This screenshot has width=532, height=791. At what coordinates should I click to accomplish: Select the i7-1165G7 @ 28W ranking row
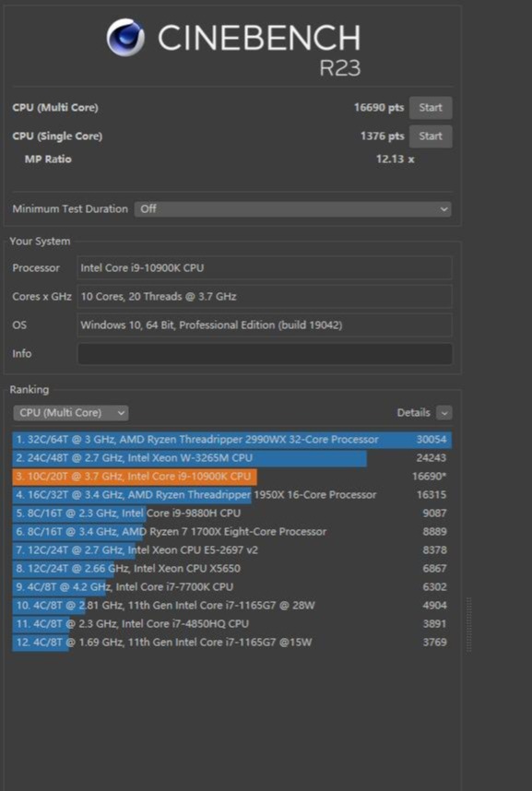pos(231,606)
